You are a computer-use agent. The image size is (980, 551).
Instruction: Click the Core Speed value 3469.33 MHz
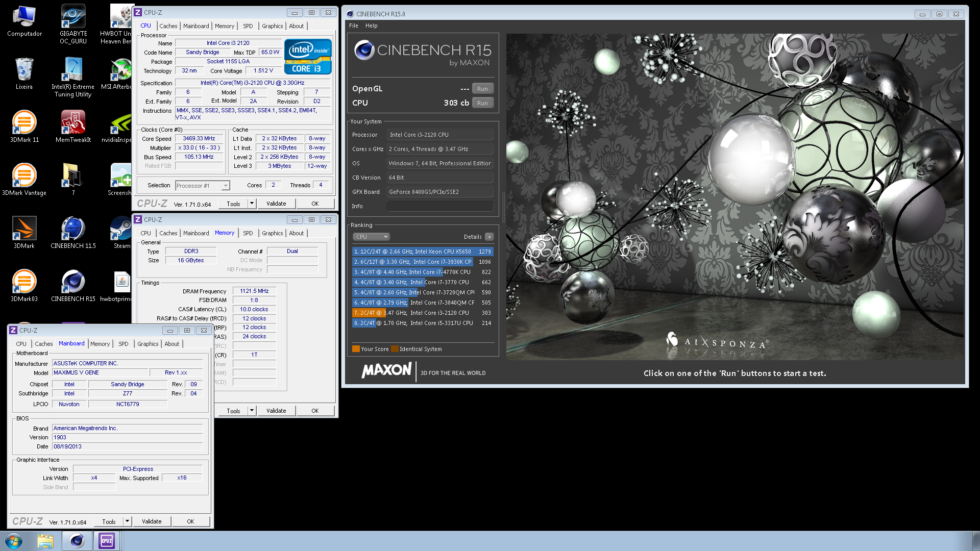199,138
